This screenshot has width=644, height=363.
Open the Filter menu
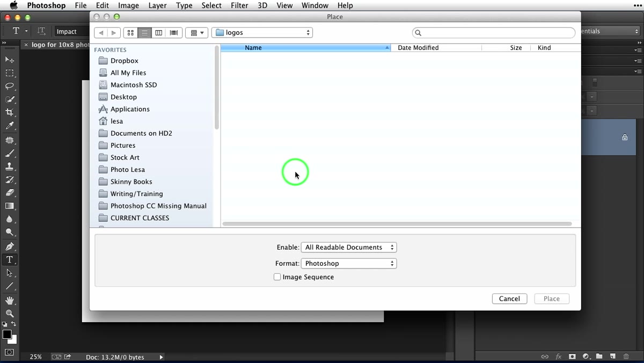(x=239, y=5)
